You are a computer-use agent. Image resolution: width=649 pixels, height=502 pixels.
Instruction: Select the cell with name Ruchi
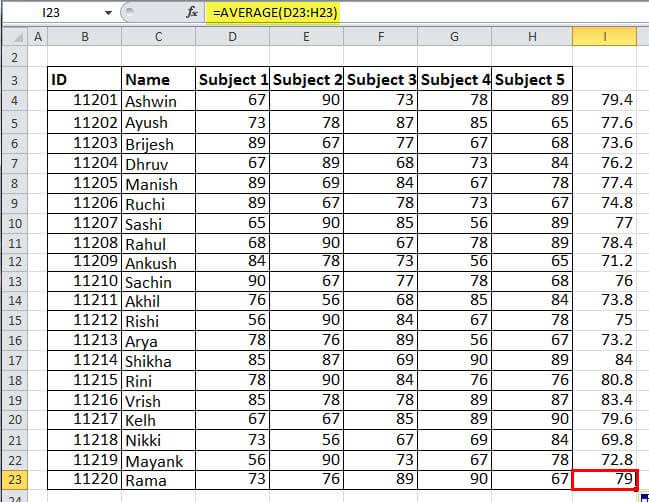pos(159,203)
